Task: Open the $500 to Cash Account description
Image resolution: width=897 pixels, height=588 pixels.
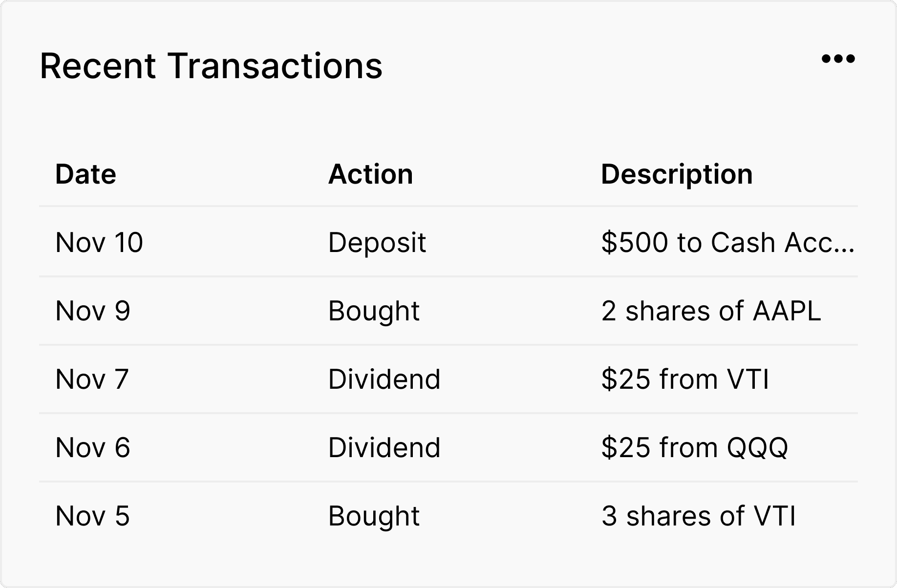Action: (727, 242)
